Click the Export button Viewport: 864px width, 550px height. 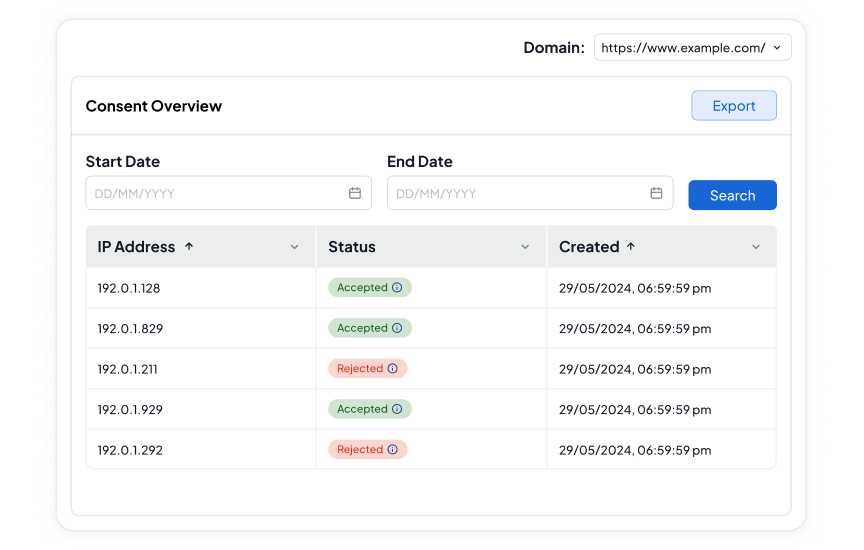pos(734,105)
